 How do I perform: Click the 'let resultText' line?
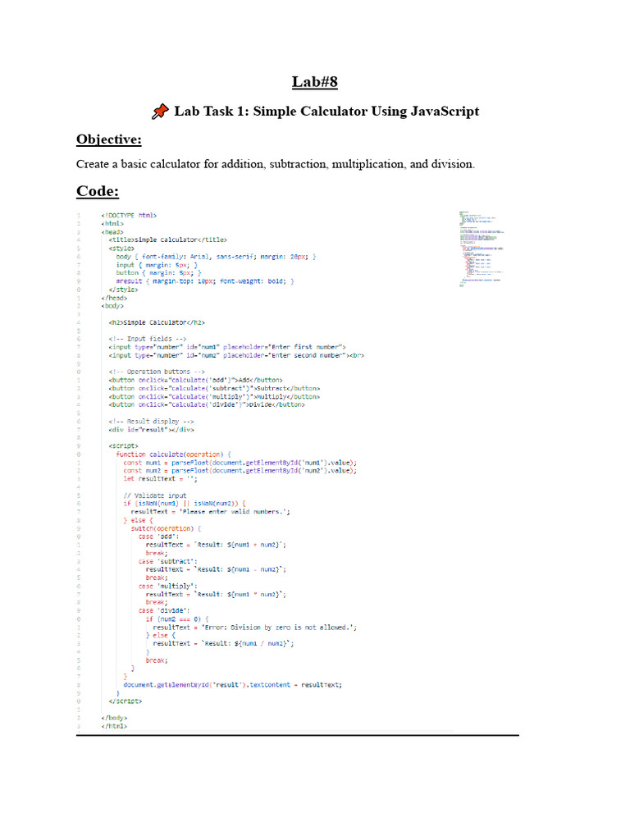tap(160, 479)
